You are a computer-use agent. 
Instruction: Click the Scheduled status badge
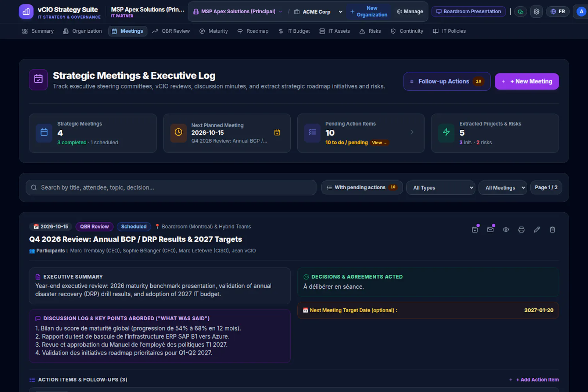click(134, 227)
